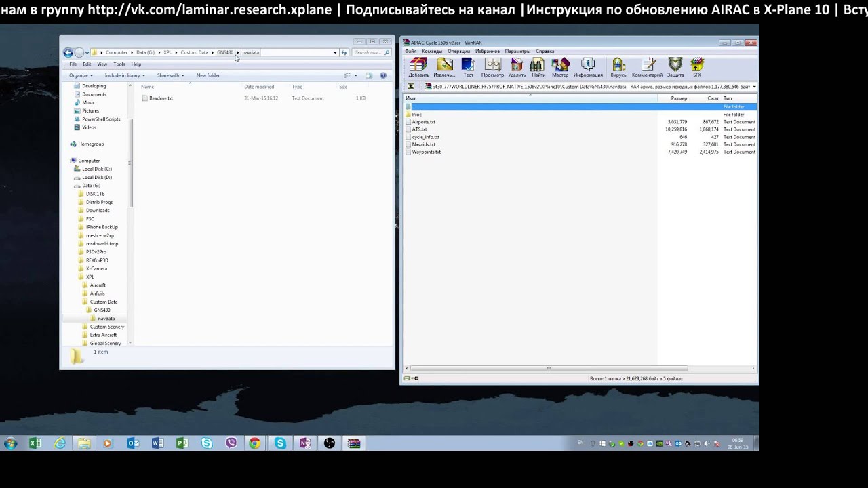Click the Тест (Test) icon in WinRAR
868x488 pixels.
[x=469, y=67]
